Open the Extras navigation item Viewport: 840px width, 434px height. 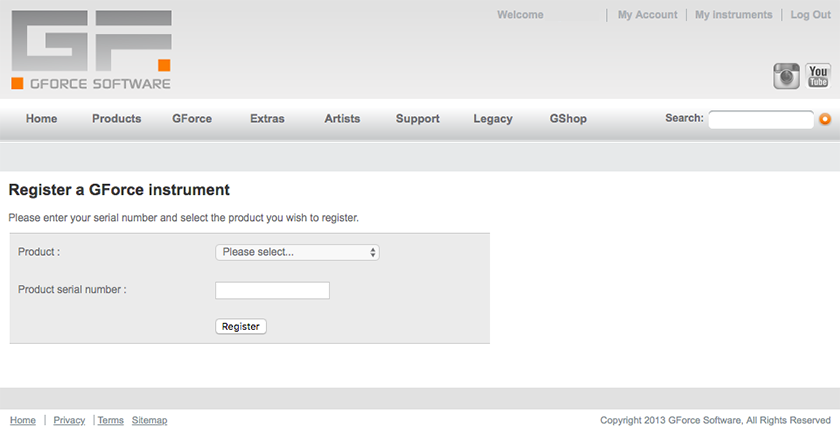pyautogui.click(x=267, y=118)
